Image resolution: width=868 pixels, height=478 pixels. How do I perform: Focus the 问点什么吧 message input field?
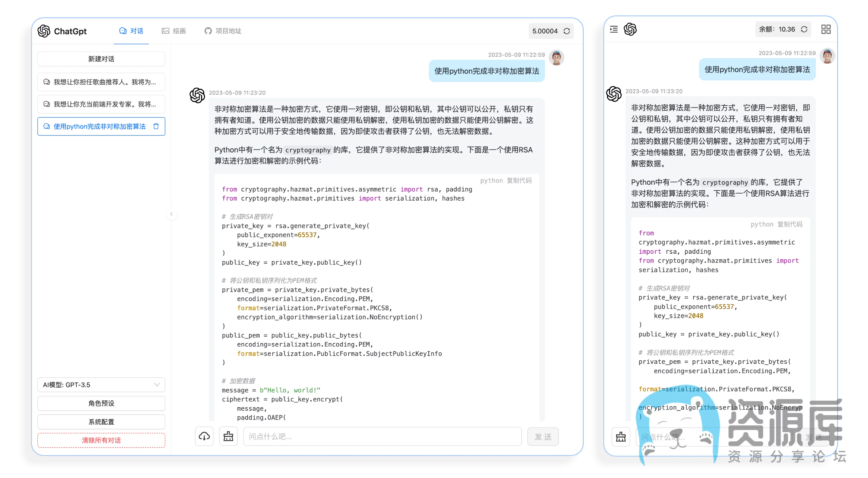coord(382,437)
